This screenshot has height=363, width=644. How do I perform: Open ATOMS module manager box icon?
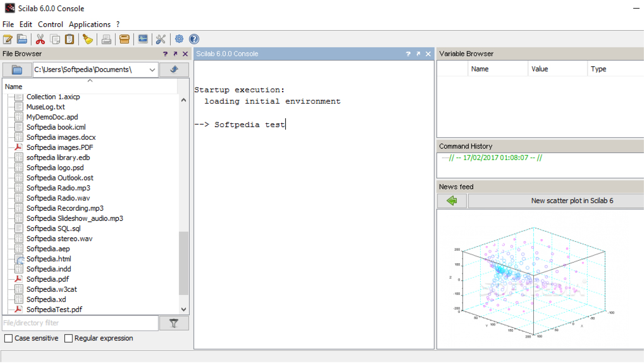pyautogui.click(x=124, y=39)
